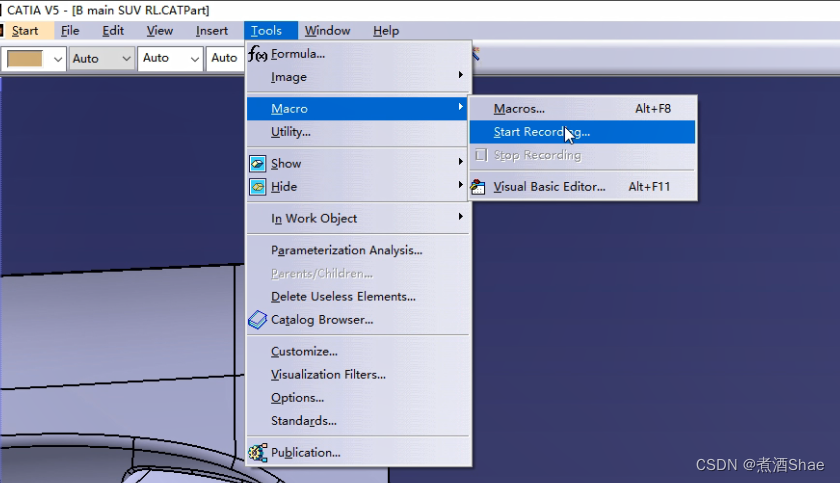The image size is (840, 483).
Task: Expand the Show submenu arrow
Action: coord(460,161)
